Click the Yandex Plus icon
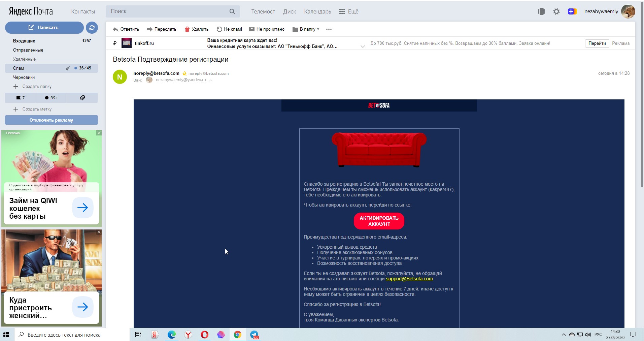The height and width of the screenshot is (341, 644). tap(572, 11)
